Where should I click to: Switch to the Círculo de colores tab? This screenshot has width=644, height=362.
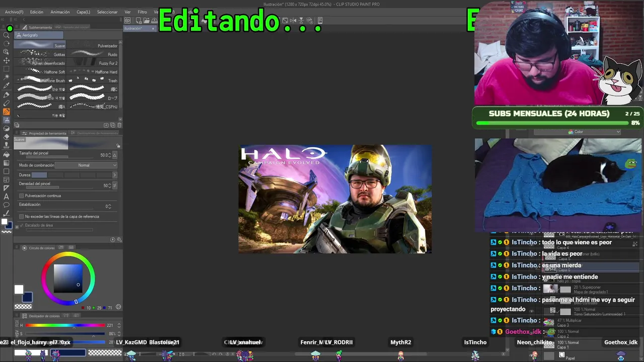(x=39, y=248)
